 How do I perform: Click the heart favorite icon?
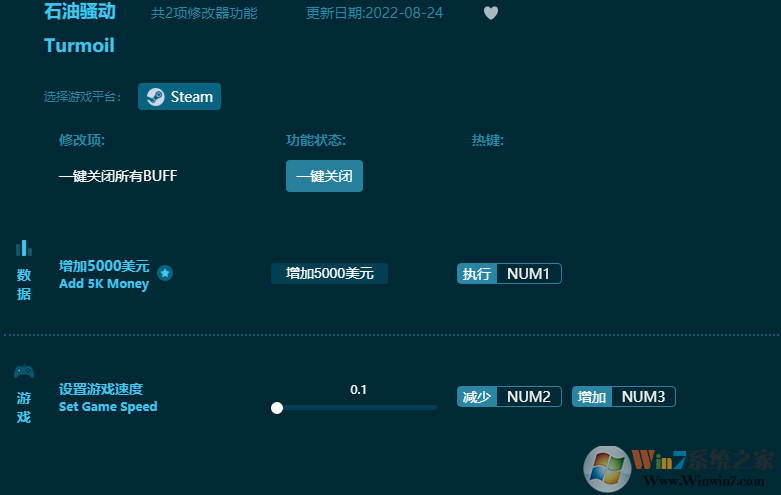point(491,12)
